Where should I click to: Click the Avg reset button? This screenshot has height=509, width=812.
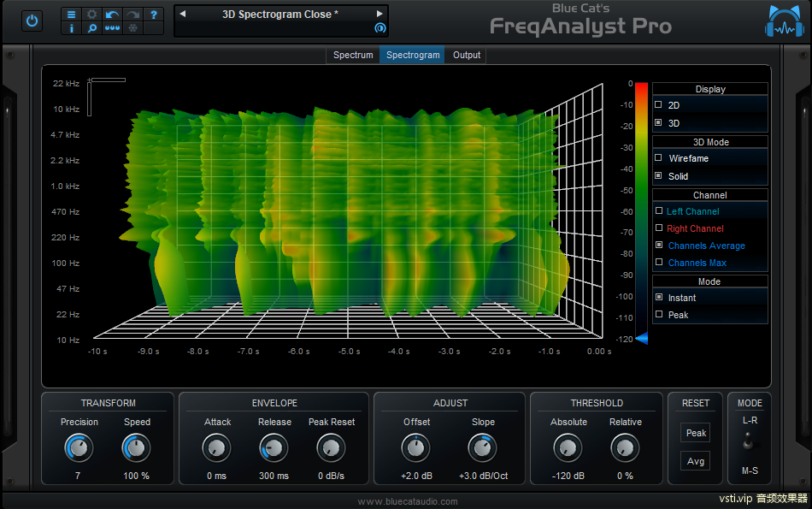pyautogui.click(x=696, y=461)
